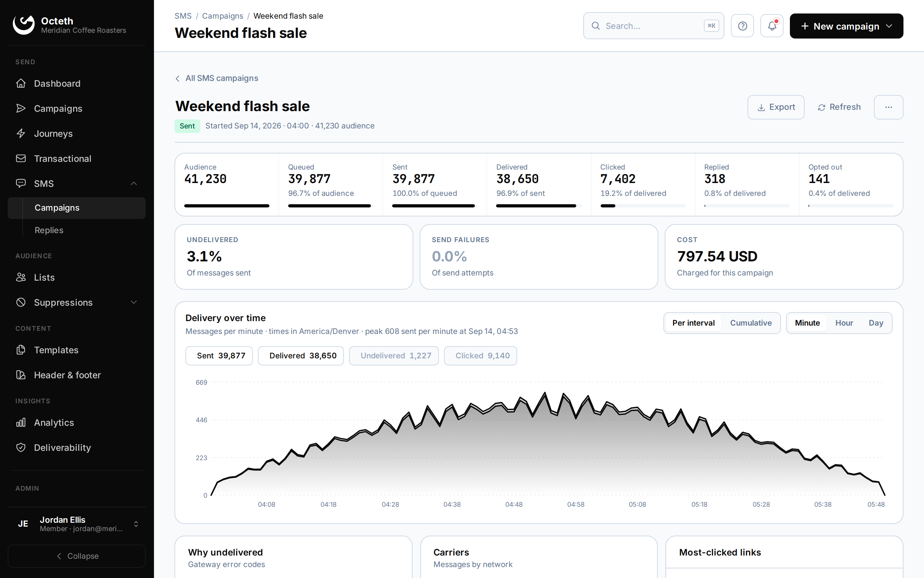Image resolution: width=924 pixels, height=578 pixels.
Task: Open the help question mark icon
Action: 742,26
